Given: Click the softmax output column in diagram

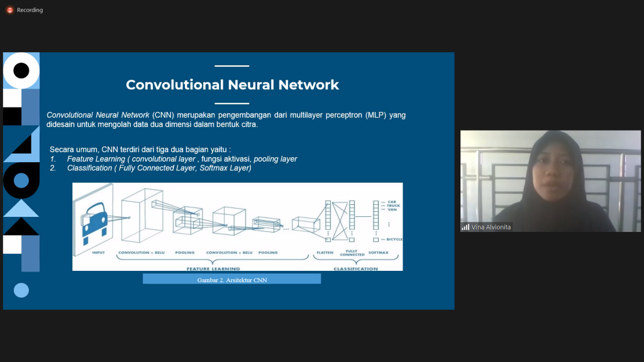Looking at the screenshot, I should coord(376,221).
